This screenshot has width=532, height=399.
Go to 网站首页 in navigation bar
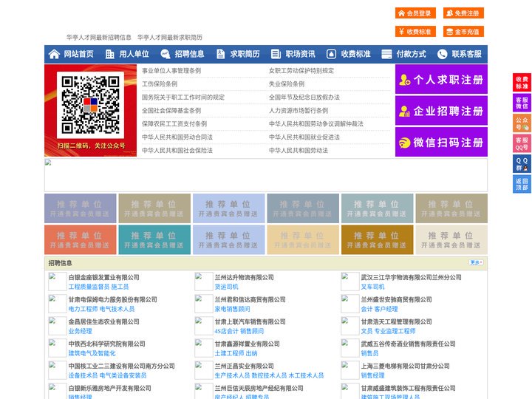[x=78, y=54]
